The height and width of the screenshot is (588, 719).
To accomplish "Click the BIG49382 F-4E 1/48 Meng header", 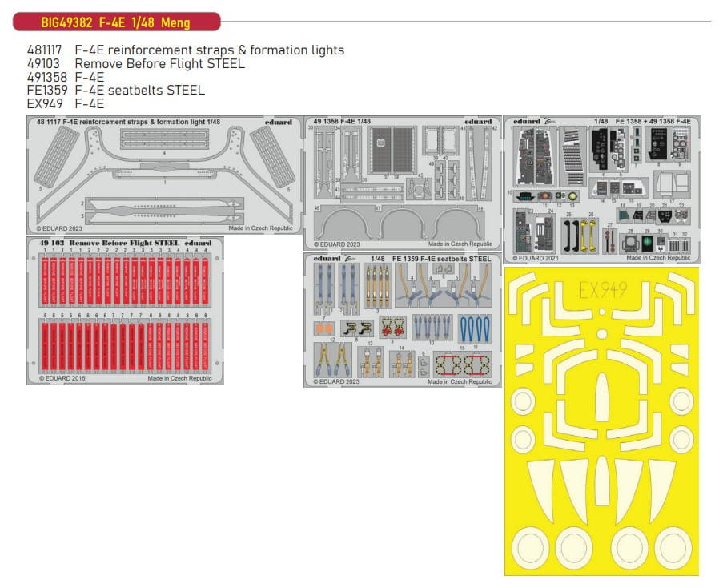I will 116,22.
